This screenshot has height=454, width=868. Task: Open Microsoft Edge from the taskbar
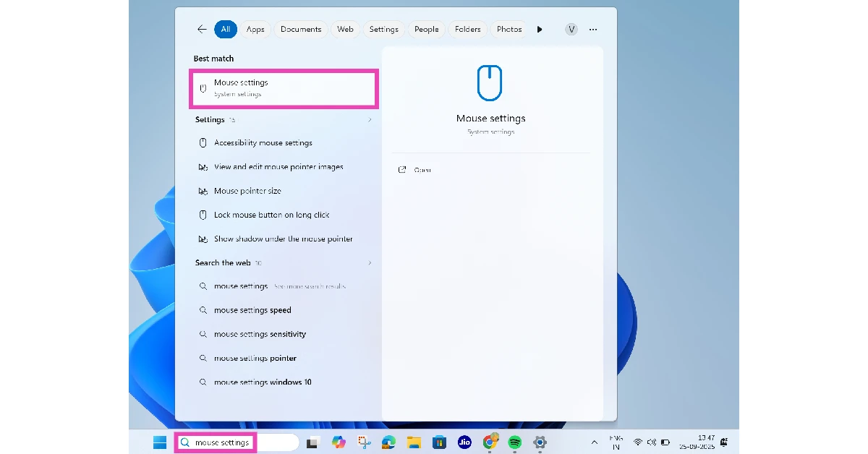[x=388, y=442]
